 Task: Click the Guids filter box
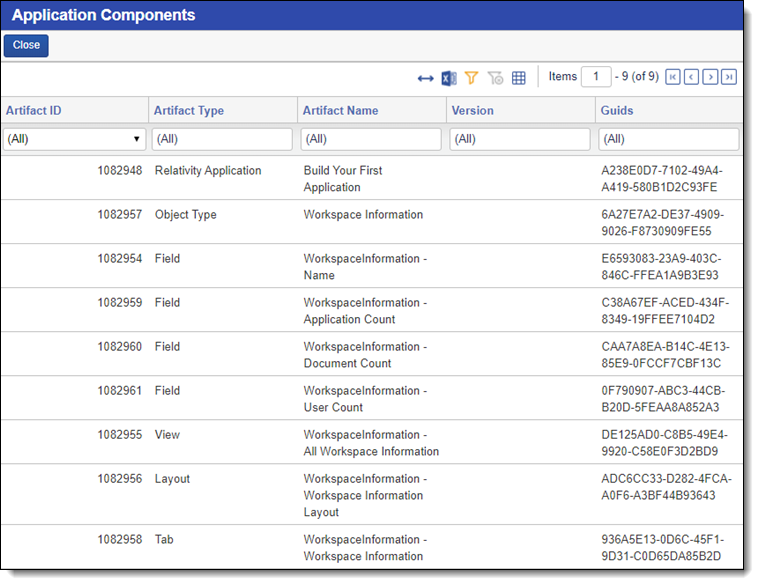[x=668, y=139]
